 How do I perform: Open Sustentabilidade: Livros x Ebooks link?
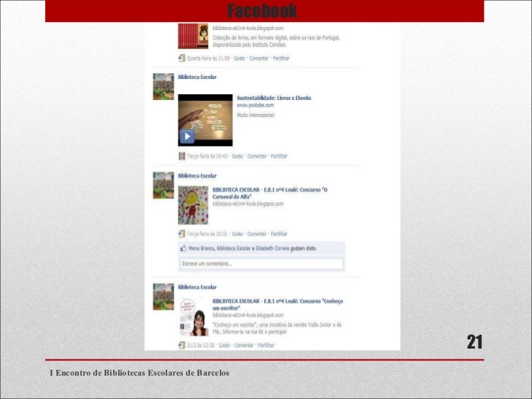(274, 98)
